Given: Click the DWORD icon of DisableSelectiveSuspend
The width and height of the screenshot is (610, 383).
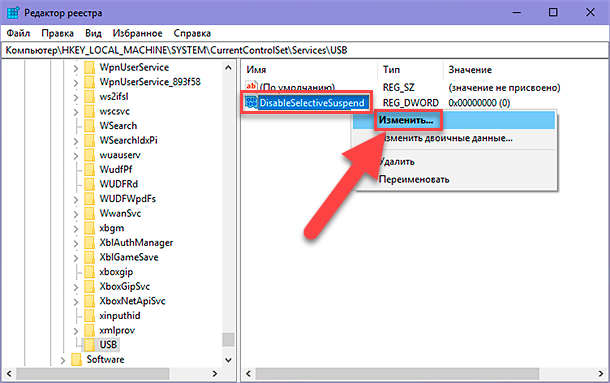Looking at the screenshot, I should [251, 103].
